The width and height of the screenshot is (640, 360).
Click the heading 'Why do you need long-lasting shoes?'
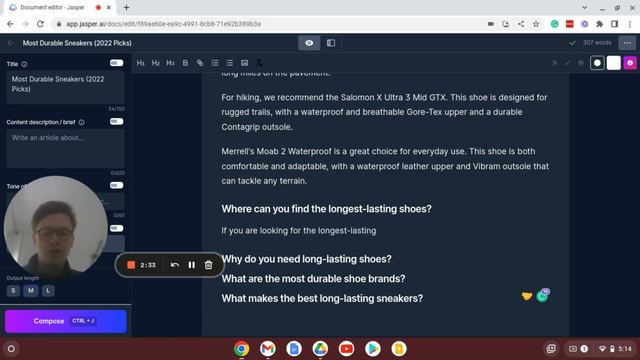(306, 259)
